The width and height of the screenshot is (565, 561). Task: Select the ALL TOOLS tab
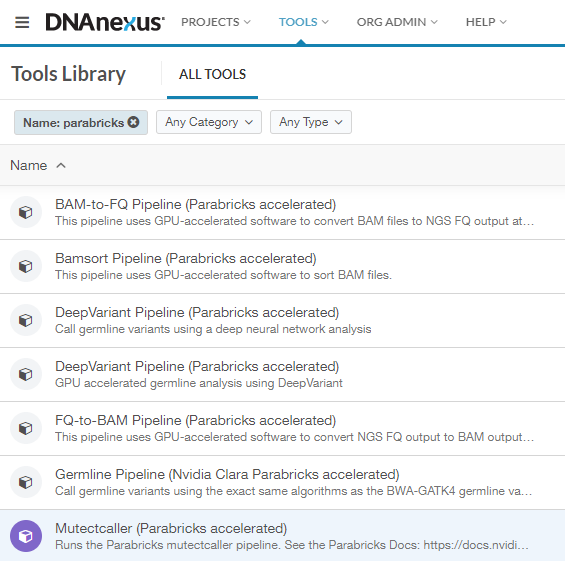(212, 74)
